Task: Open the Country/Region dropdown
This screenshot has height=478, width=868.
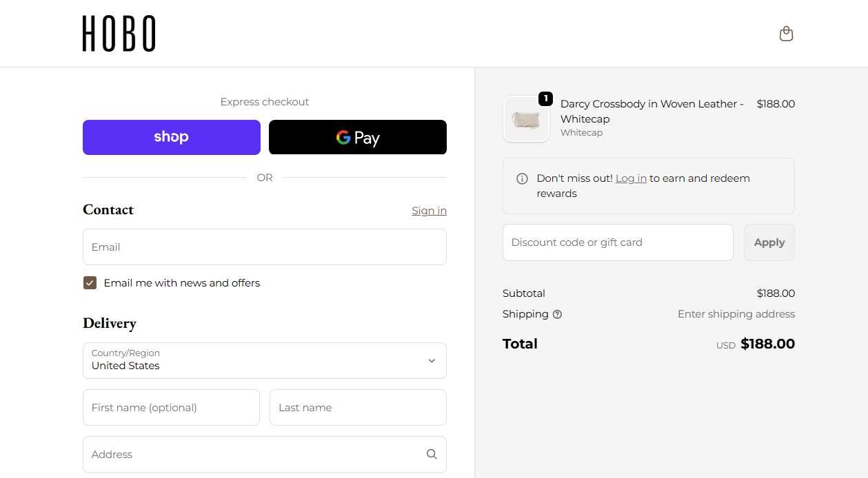Action: pyautogui.click(x=265, y=360)
